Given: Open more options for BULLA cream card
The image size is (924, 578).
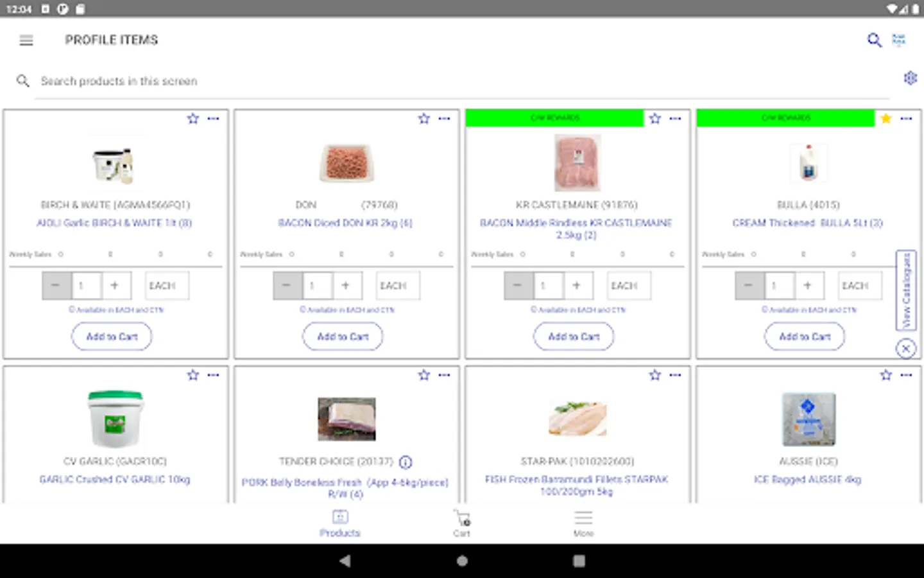Looking at the screenshot, I should pos(906,119).
